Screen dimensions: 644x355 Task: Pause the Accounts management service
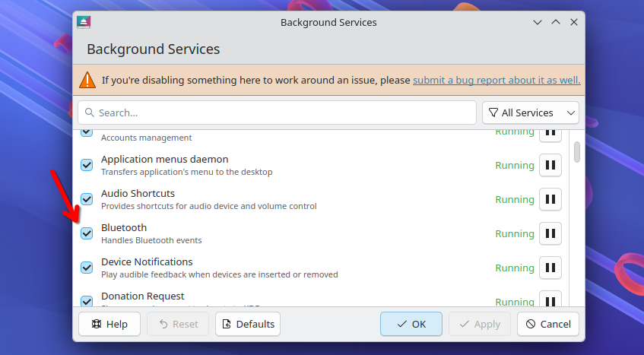coord(550,133)
